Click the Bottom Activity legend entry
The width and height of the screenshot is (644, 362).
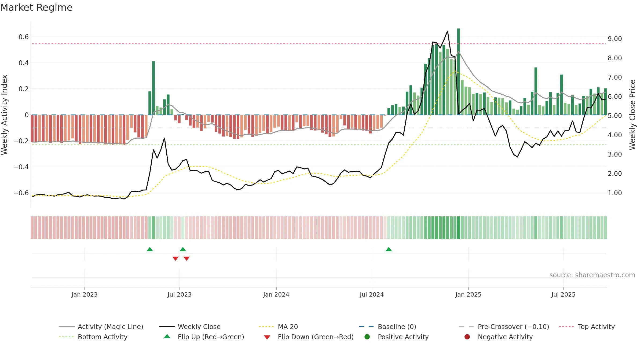(93, 337)
